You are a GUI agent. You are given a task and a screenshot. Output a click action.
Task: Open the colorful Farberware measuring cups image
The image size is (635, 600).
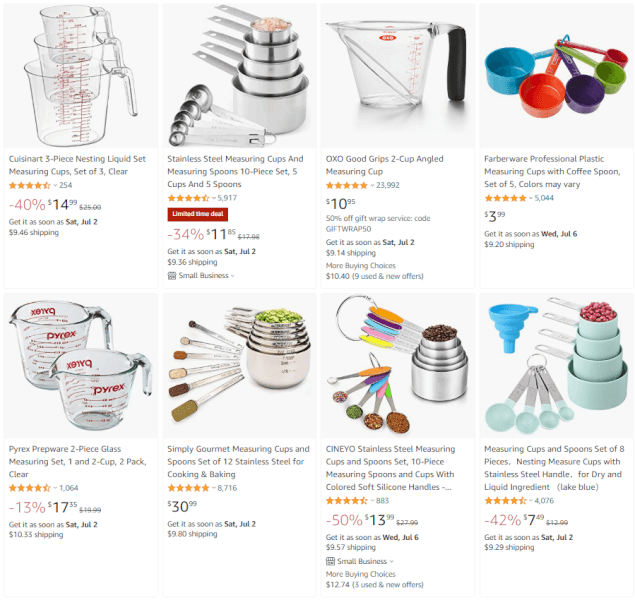(556, 75)
